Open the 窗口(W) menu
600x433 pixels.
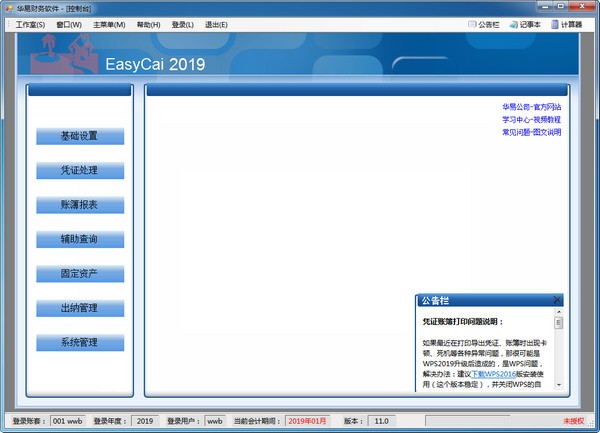[69, 25]
